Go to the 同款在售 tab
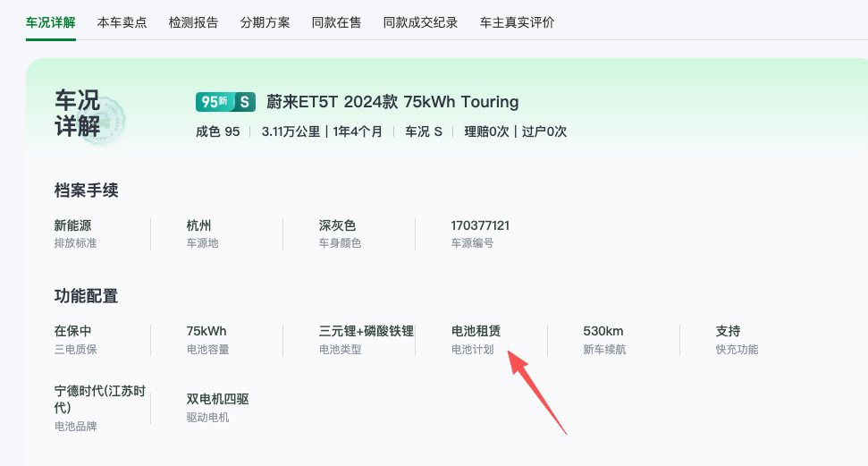 pos(336,22)
